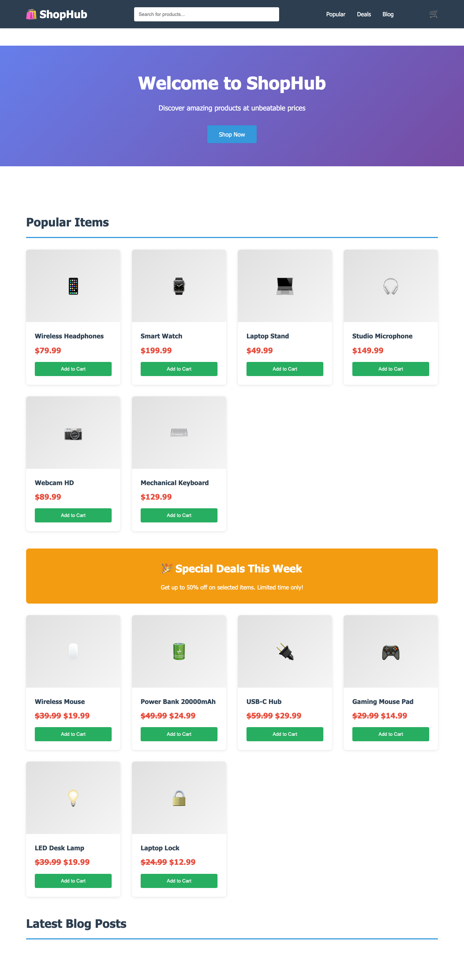Viewport: 464px width, 980px height.
Task: Open the shopping cart icon
Action: coord(433,14)
